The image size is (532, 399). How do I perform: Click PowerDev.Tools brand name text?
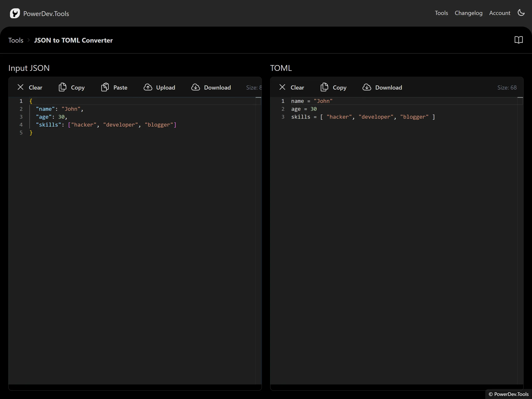click(x=46, y=14)
